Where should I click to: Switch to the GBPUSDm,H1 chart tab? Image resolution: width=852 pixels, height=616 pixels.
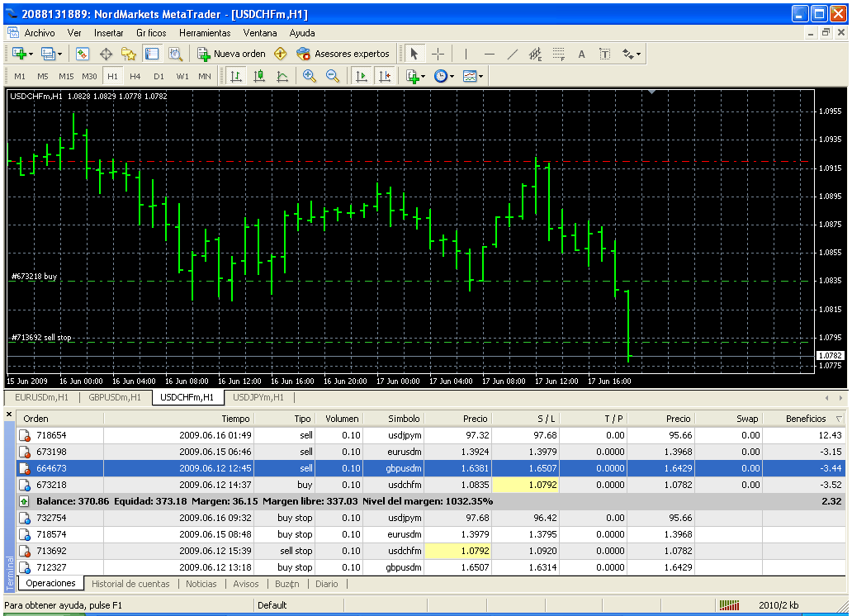[115, 397]
